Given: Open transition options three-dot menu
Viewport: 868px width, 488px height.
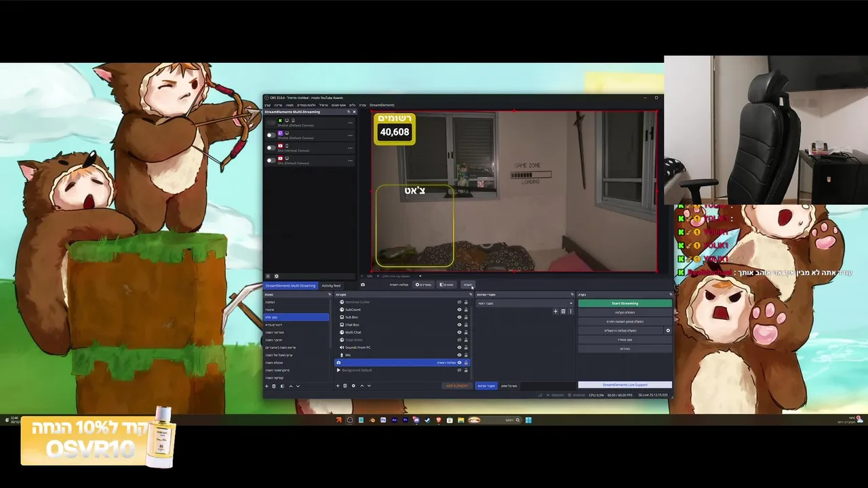Looking at the screenshot, I should click(570, 311).
